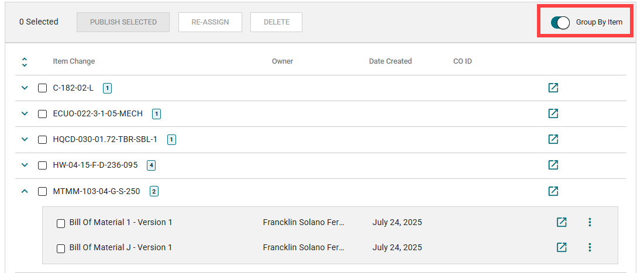Open Bill Of Material 1 external link icon
Viewport: 644px width, 273px height.
[562, 222]
